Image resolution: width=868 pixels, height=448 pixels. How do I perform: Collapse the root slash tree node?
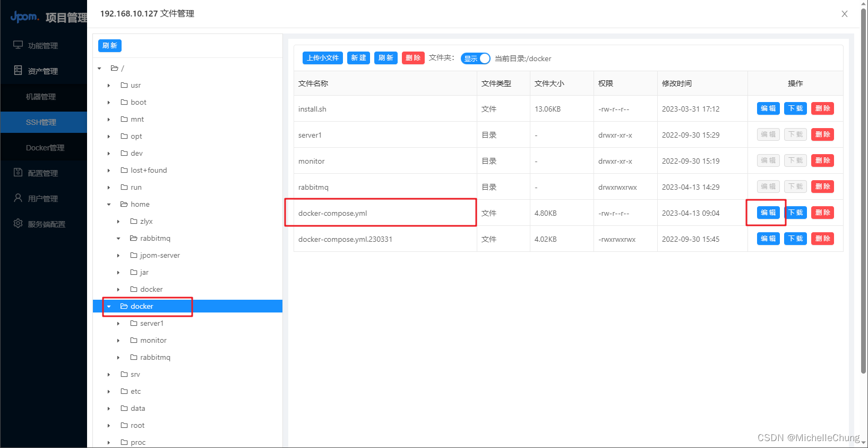click(x=99, y=68)
